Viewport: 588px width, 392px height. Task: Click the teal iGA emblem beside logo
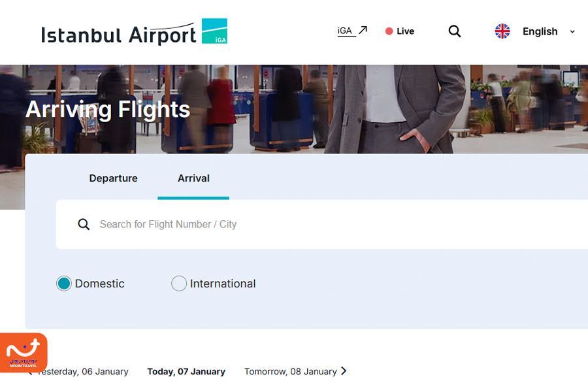pos(214,31)
